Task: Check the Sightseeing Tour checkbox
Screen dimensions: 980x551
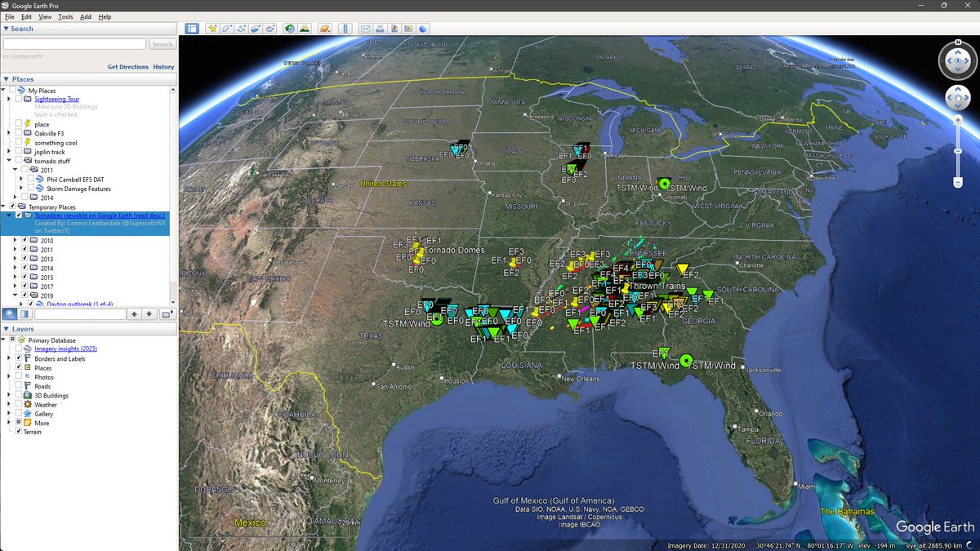Action: click(x=19, y=99)
